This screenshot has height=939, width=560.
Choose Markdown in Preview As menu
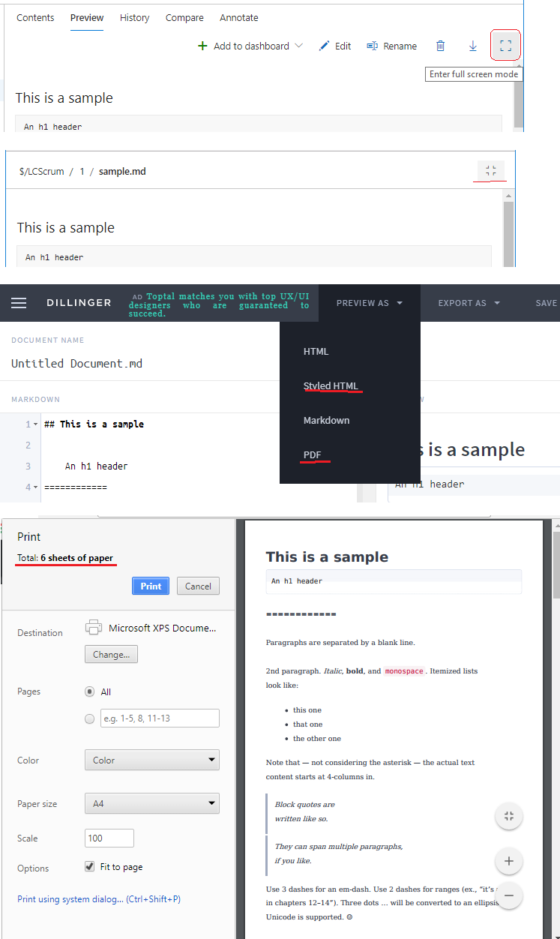click(x=326, y=420)
